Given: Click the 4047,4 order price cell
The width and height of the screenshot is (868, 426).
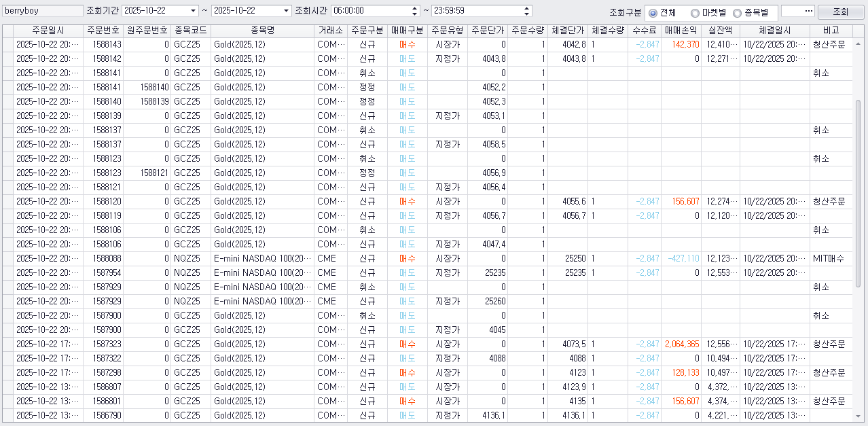Looking at the screenshot, I should (488, 244).
